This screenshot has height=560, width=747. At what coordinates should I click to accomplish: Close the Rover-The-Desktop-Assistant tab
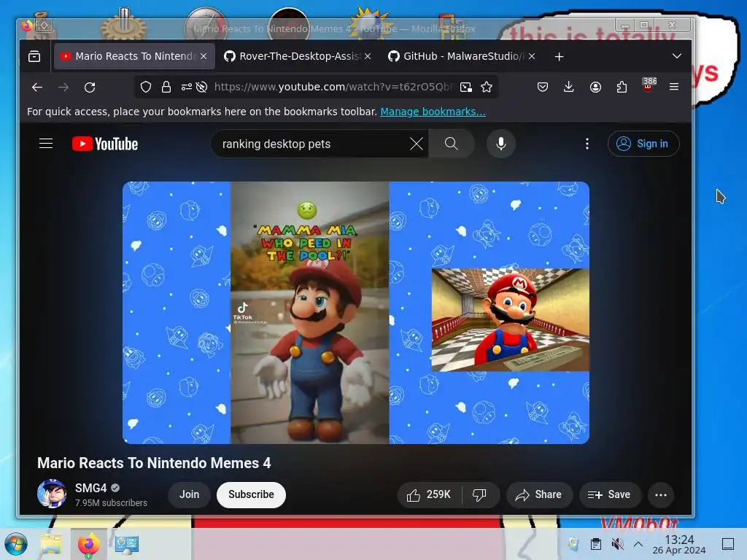368,56
